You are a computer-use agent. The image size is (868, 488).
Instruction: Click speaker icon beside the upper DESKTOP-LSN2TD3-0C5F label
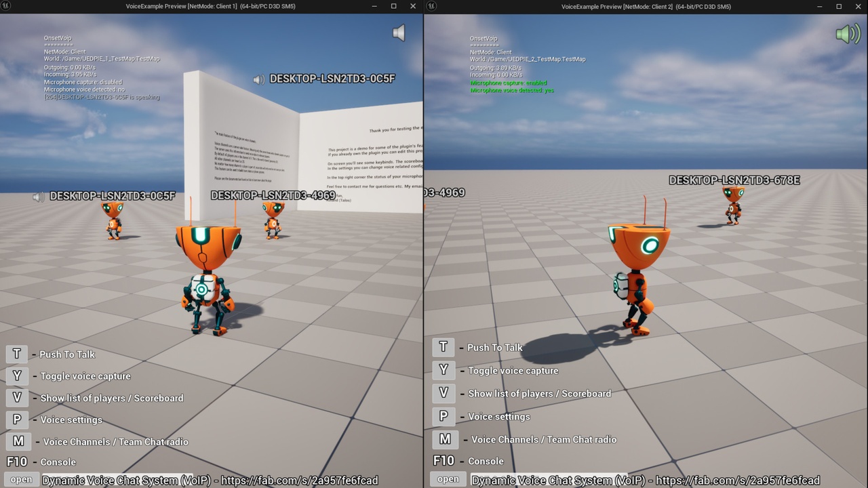point(258,79)
